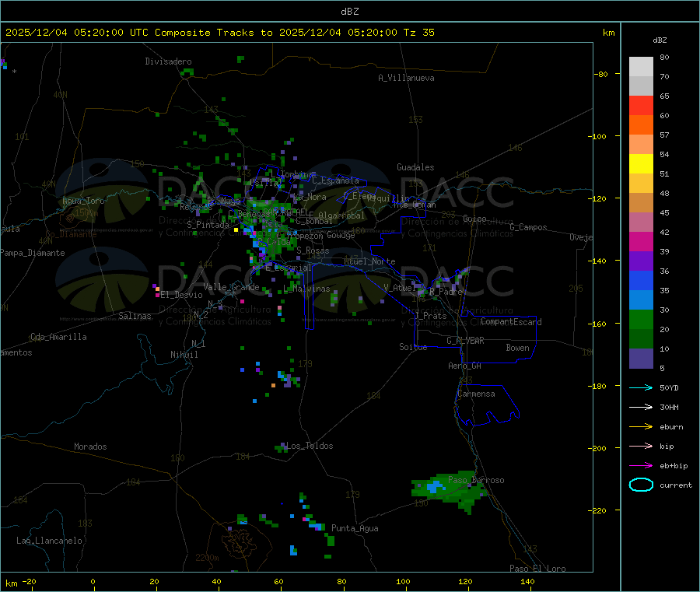The height and width of the screenshot is (592, 700).
Task: Click the Carmensa map label
Action: click(476, 394)
